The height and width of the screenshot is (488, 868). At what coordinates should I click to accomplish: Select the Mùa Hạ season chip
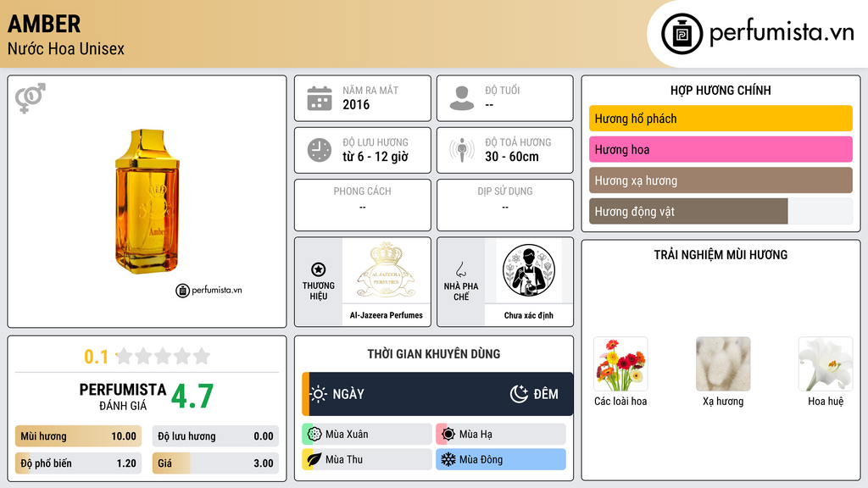(501, 435)
